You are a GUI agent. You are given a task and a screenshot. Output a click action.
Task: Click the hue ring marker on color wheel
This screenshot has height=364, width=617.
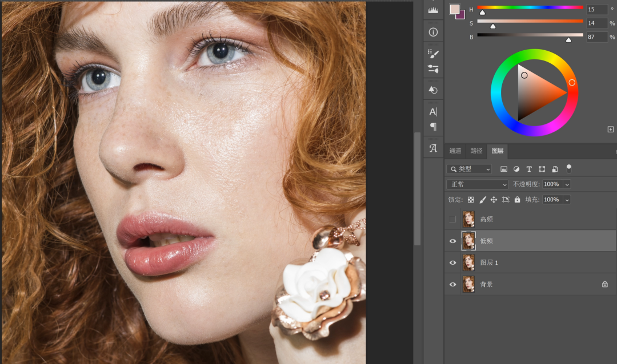pyautogui.click(x=572, y=83)
